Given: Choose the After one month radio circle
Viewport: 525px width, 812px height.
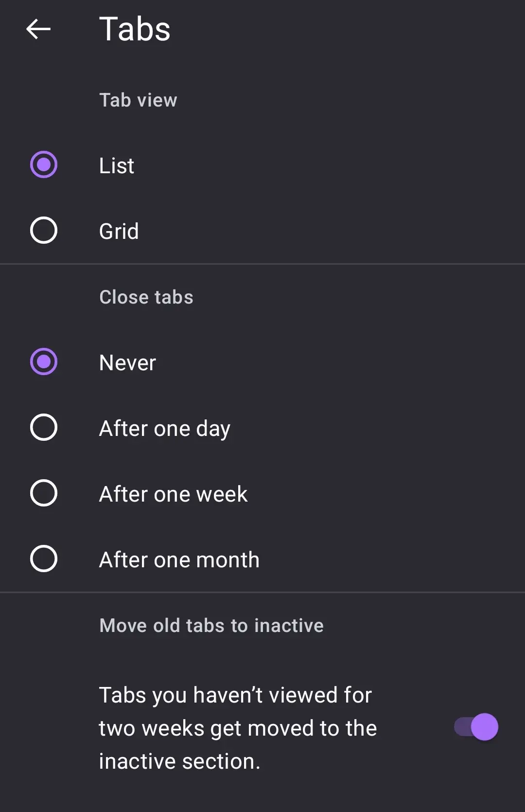Looking at the screenshot, I should (x=44, y=559).
